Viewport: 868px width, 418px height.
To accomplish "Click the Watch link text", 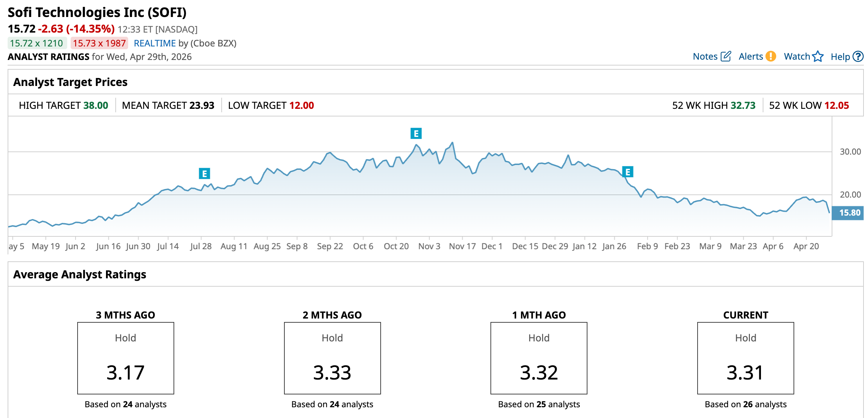I will click(797, 56).
